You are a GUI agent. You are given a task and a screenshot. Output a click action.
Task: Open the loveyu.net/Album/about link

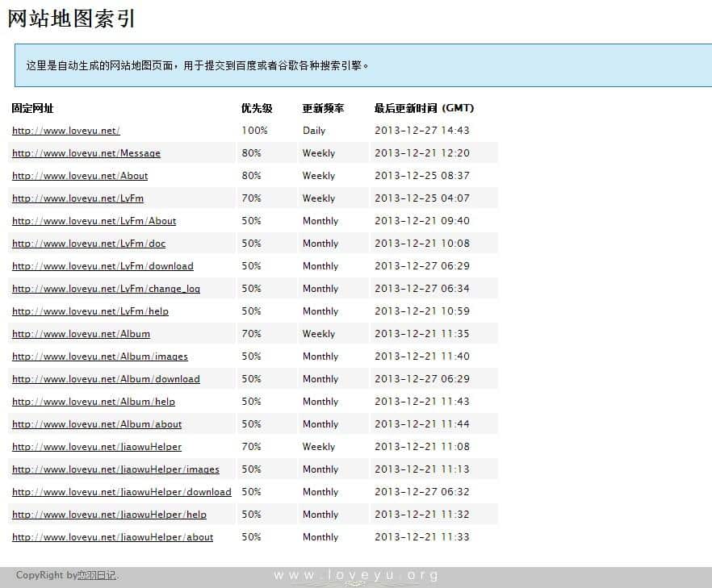(97, 424)
